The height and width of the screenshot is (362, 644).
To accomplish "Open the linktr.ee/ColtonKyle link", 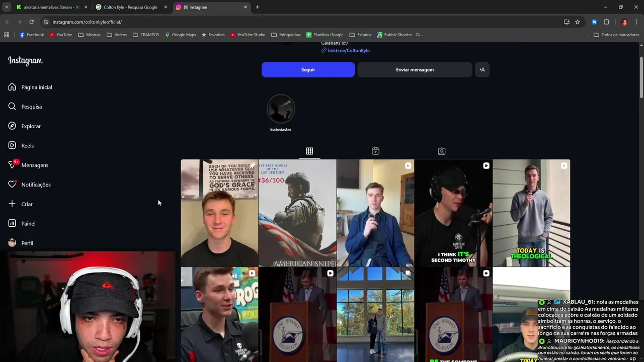I will 349,51.
